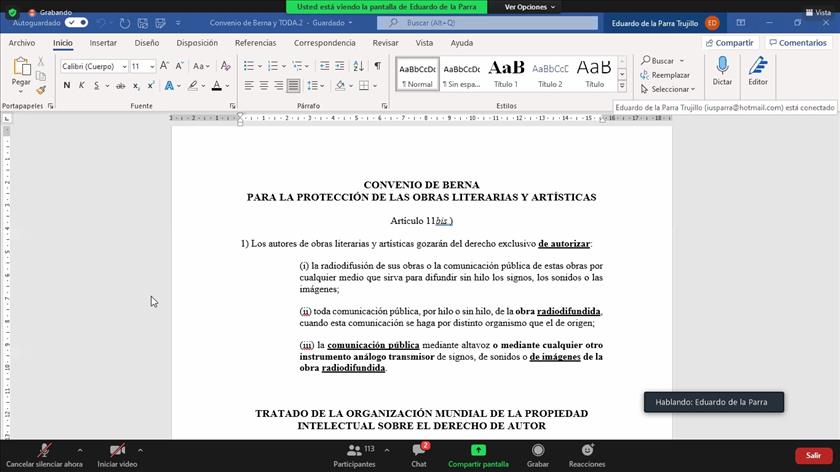Screen dimensions: 840x472
Task: Increase font size with the larger A icon
Action: tap(164, 66)
